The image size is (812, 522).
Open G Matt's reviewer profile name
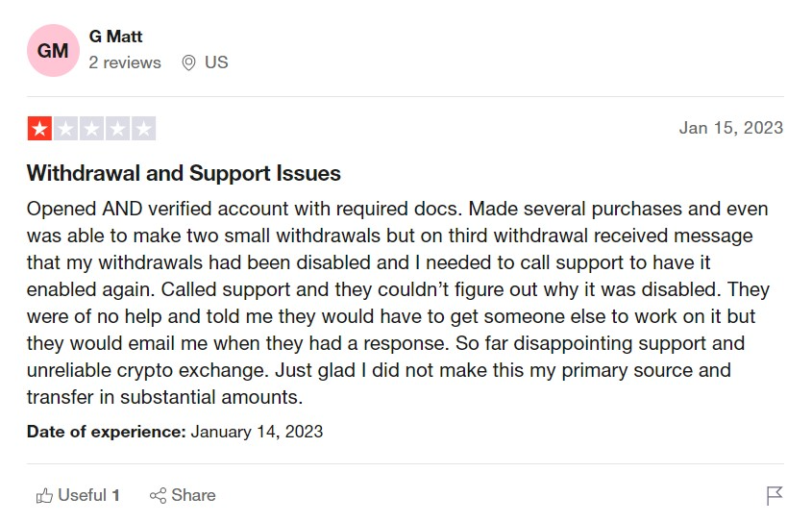tap(115, 37)
